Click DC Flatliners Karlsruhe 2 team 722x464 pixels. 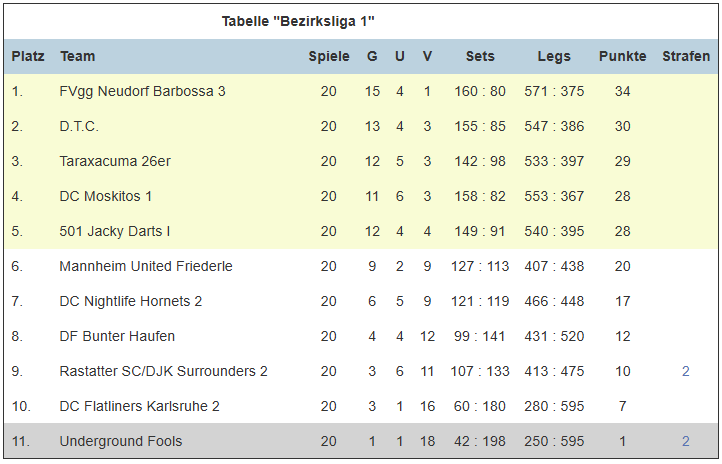(x=140, y=406)
